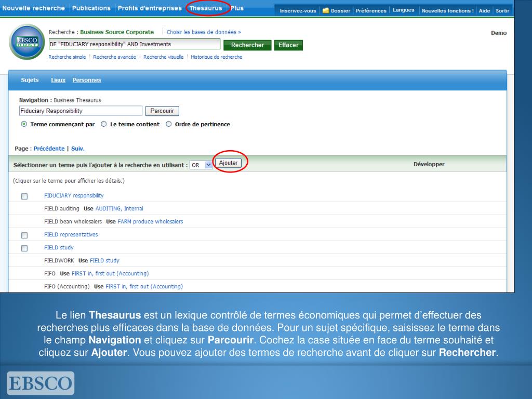This screenshot has width=532, height=399.
Task: Open Préférences in top bar
Action: tap(371, 10)
